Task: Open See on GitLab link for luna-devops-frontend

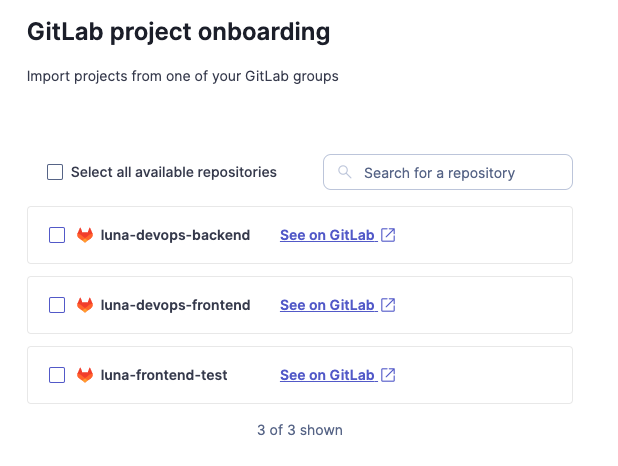Action: coord(327,305)
